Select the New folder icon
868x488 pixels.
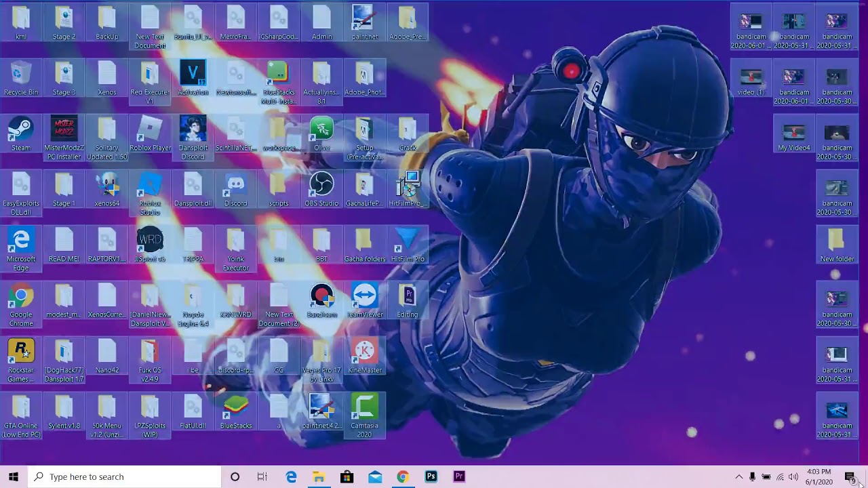[x=837, y=245]
